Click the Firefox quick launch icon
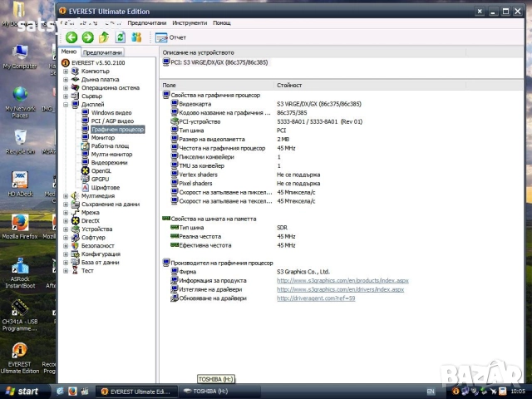This screenshot has height=399, width=532. coord(72,392)
